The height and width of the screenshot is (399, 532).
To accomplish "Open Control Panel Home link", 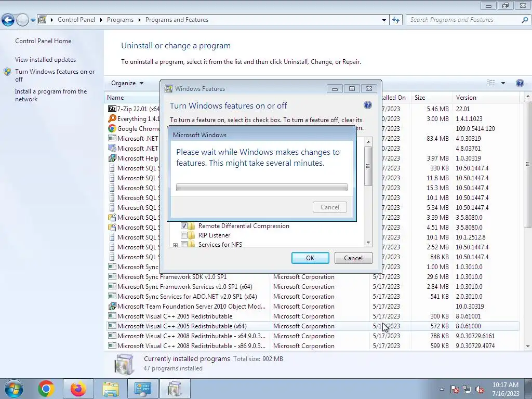I will (x=43, y=41).
